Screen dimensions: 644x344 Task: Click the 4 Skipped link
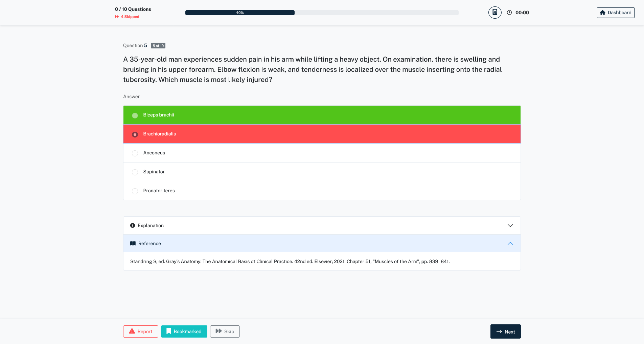pos(130,17)
